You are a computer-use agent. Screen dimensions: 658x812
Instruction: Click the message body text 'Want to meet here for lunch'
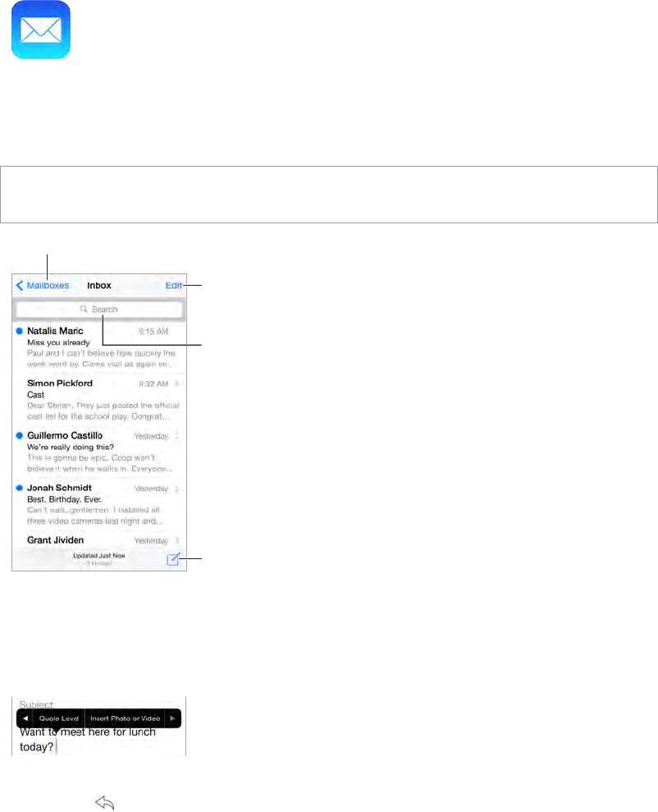[88, 732]
